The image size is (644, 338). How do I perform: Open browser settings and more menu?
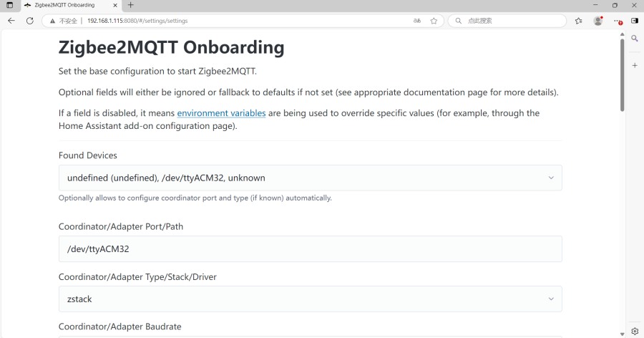[618, 21]
